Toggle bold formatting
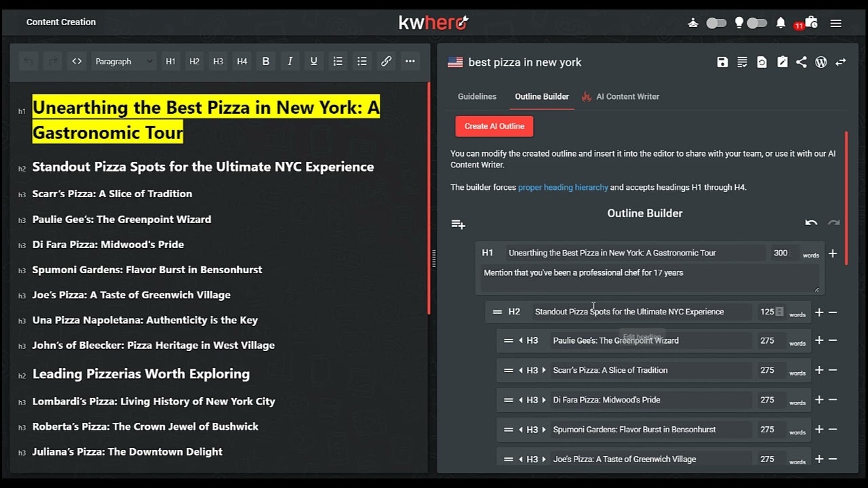The width and height of the screenshot is (868, 488). pyautogui.click(x=266, y=61)
